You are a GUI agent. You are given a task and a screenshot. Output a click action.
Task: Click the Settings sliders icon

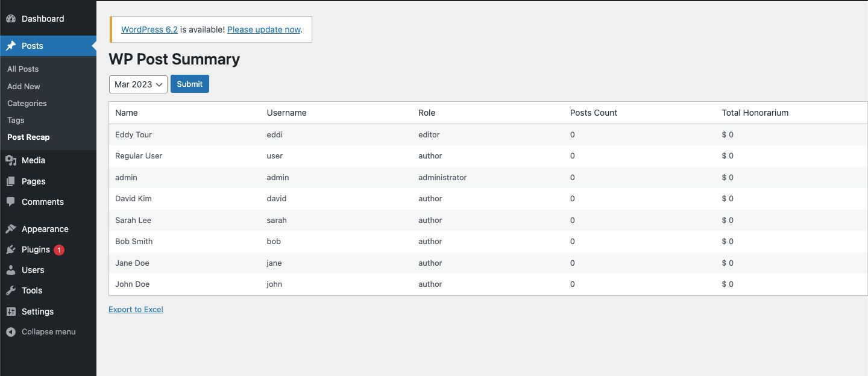pos(11,312)
